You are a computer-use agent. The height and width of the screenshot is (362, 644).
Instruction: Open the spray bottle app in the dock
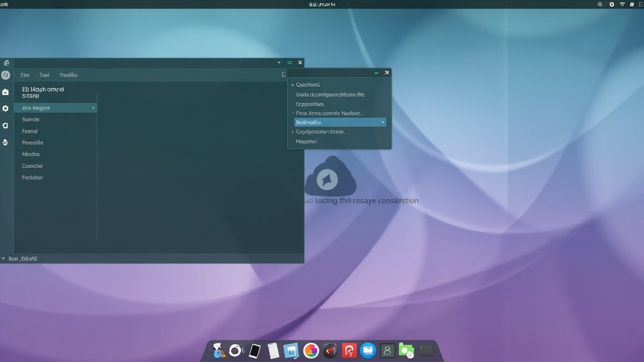coord(218,350)
